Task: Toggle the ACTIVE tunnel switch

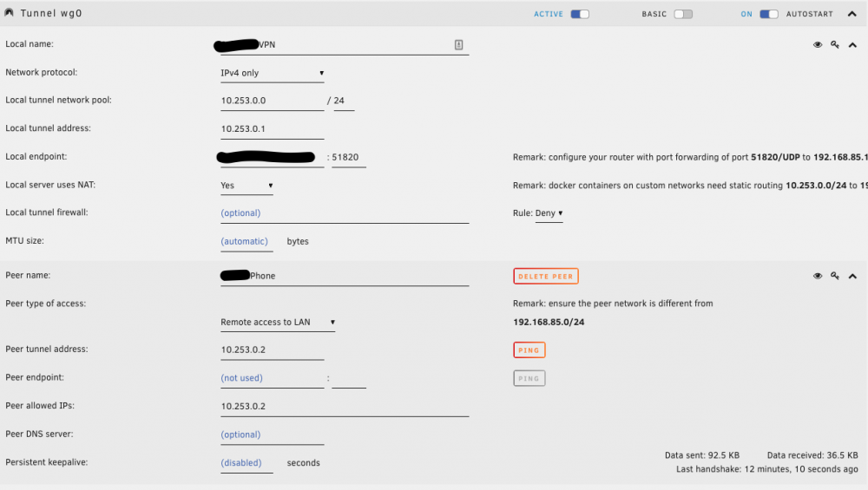Action: click(x=580, y=14)
